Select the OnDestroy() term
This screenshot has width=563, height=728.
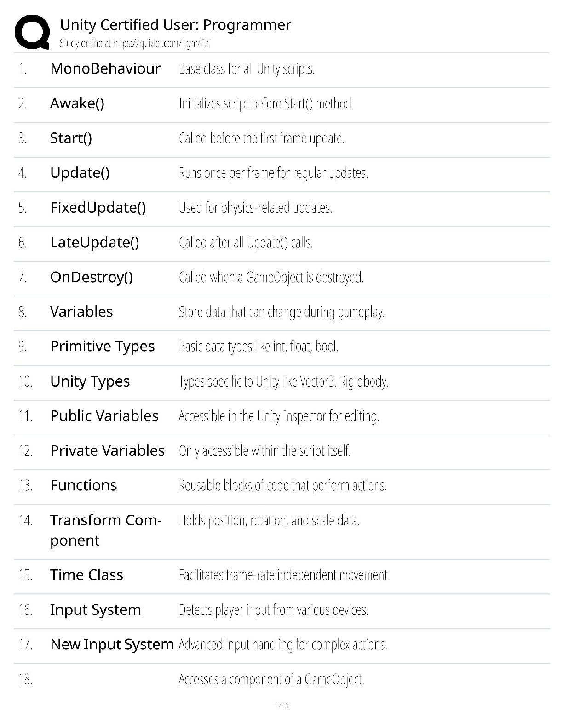[x=92, y=277]
